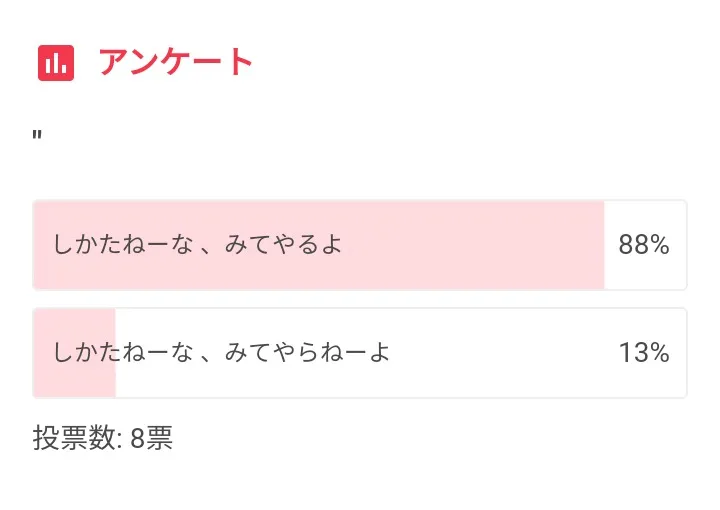Click the しかたねーな opening of the top option
This screenshot has height=510, width=720.
click(x=123, y=244)
